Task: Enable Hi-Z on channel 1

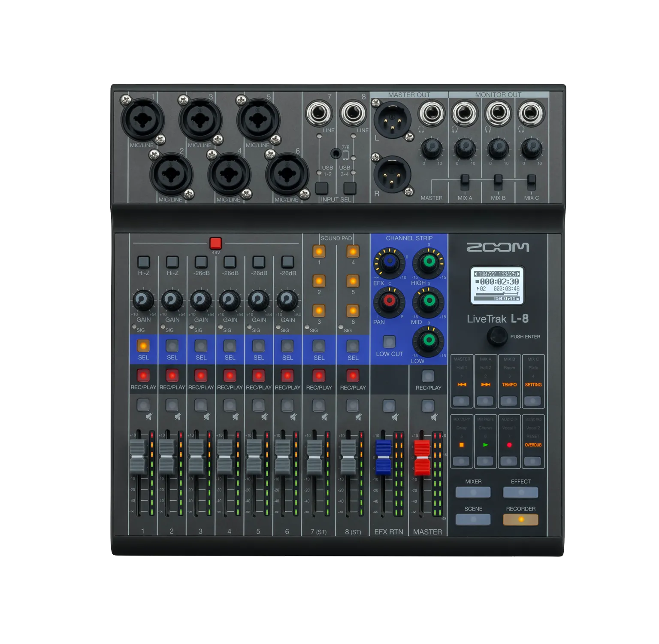Action: pyautogui.click(x=143, y=262)
